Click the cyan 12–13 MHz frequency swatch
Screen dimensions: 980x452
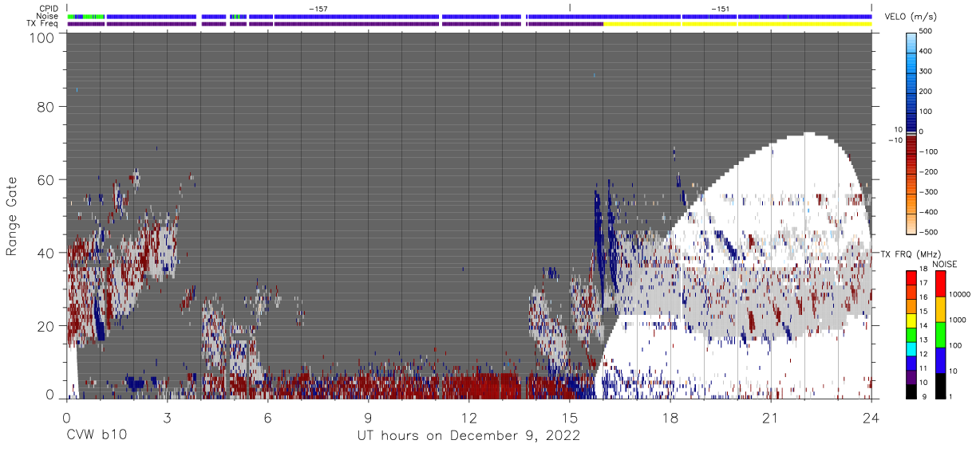(x=911, y=348)
